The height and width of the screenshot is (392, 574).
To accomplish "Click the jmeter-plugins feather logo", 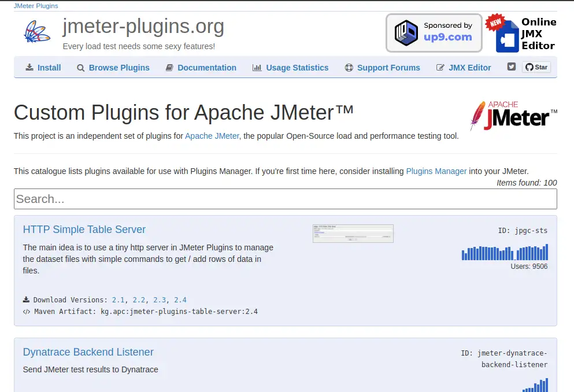I will point(37,32).
